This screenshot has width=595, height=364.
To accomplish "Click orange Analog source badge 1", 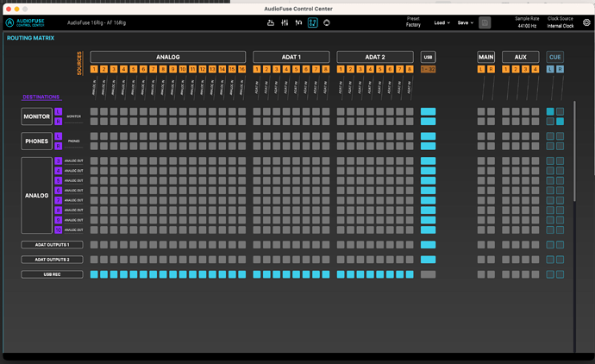I will pyautogui.click(x=94, y=69).
